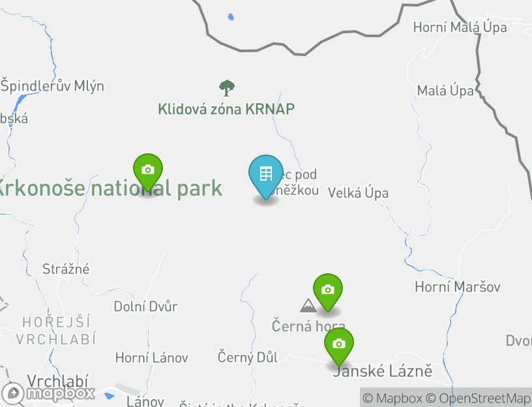Click camera pin above Janské Lázně
This screenshot has width=532, height=407.
click(x=339, y=346)
